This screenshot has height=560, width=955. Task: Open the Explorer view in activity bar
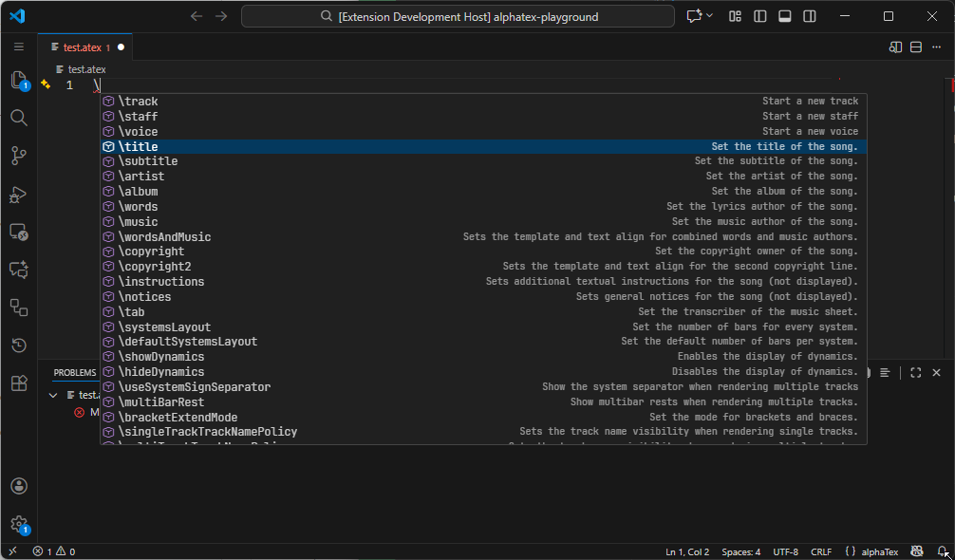click(19, 81)
